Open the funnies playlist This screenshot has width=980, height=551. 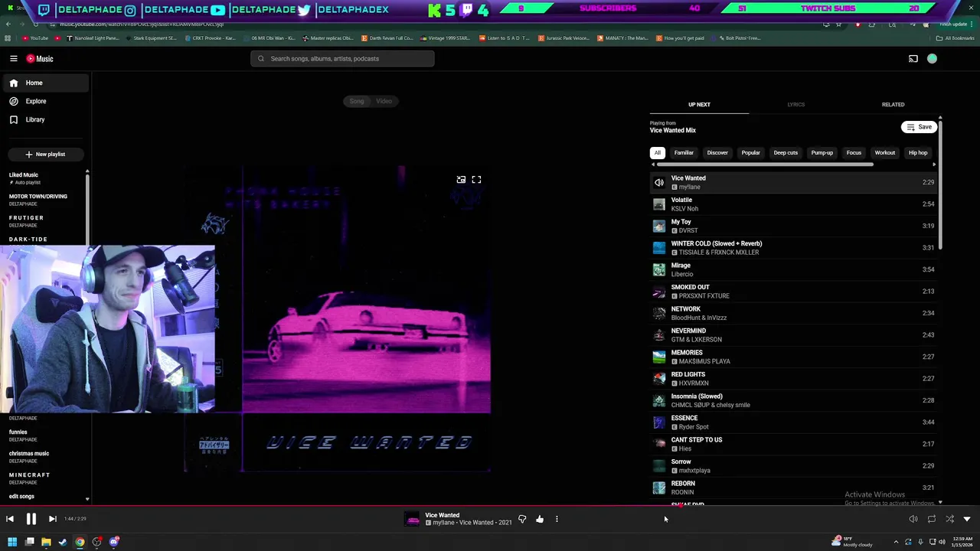(x=44, y=435)
